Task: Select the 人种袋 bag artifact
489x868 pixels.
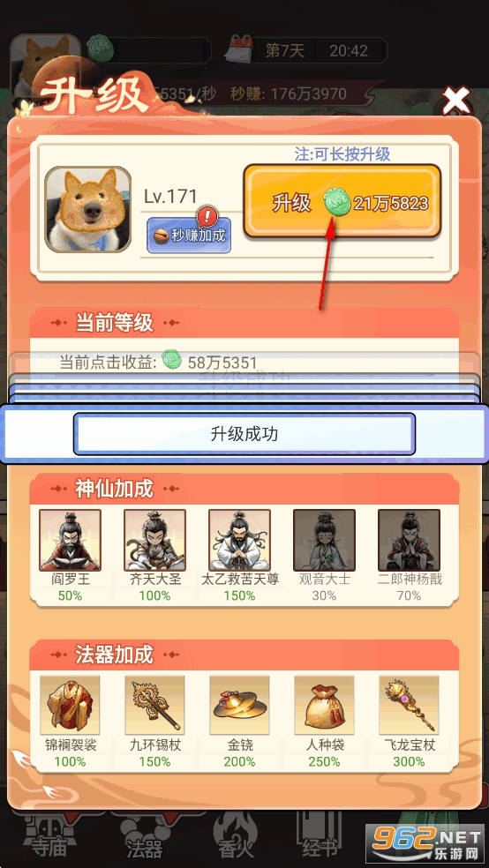Action: pos(324,705)
